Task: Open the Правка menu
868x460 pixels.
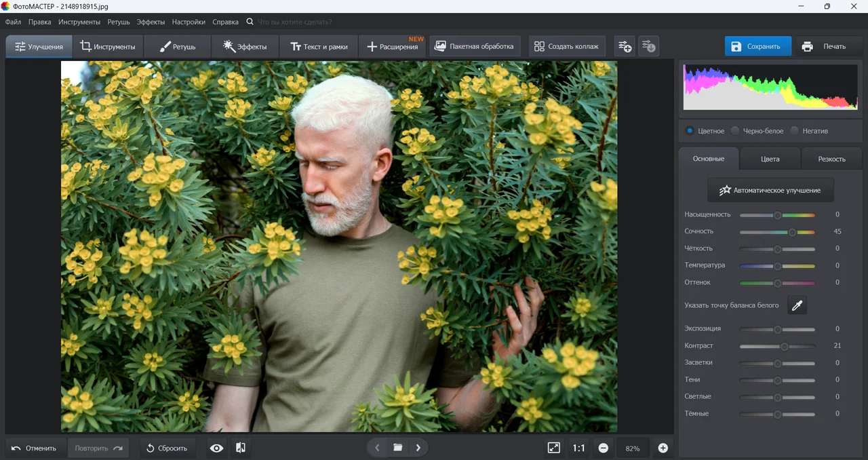Action: [40, 22]
